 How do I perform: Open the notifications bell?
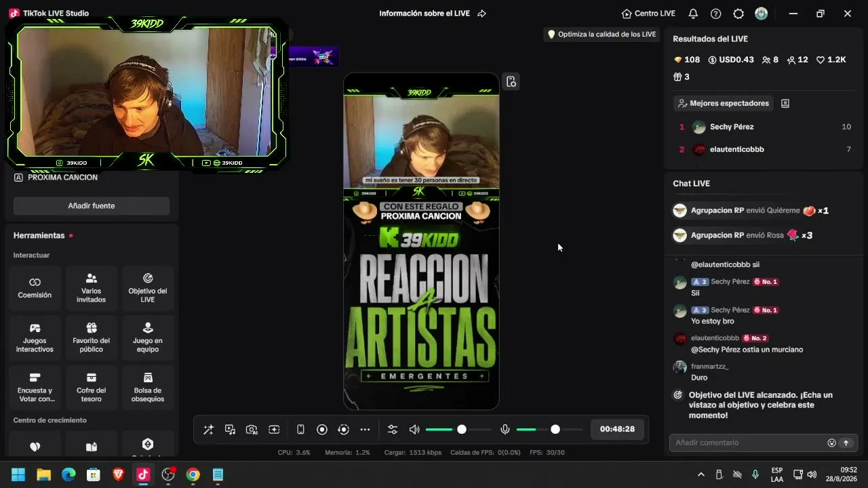click(693, 14)
